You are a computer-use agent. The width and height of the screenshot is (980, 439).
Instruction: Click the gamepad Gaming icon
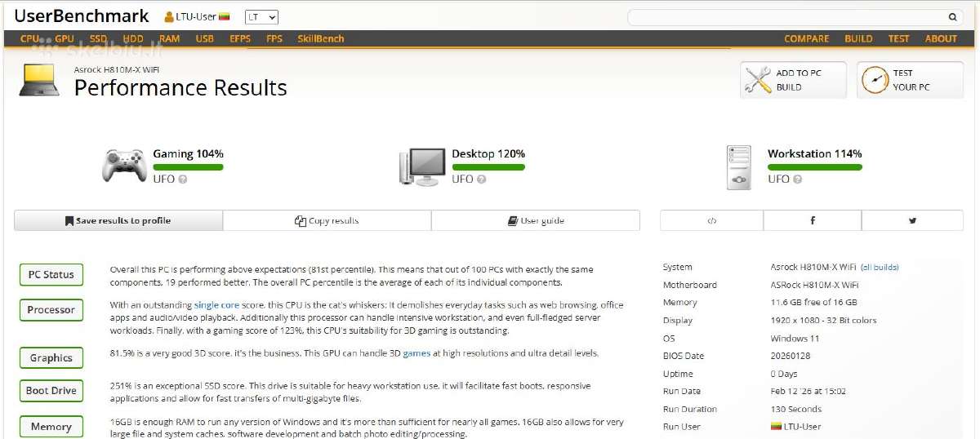click(x=124, y=165)
